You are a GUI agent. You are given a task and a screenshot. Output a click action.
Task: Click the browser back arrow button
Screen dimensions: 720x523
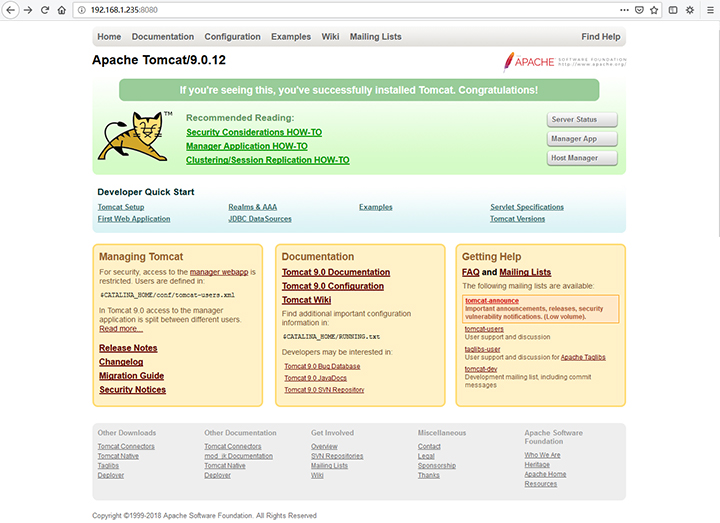10,10
